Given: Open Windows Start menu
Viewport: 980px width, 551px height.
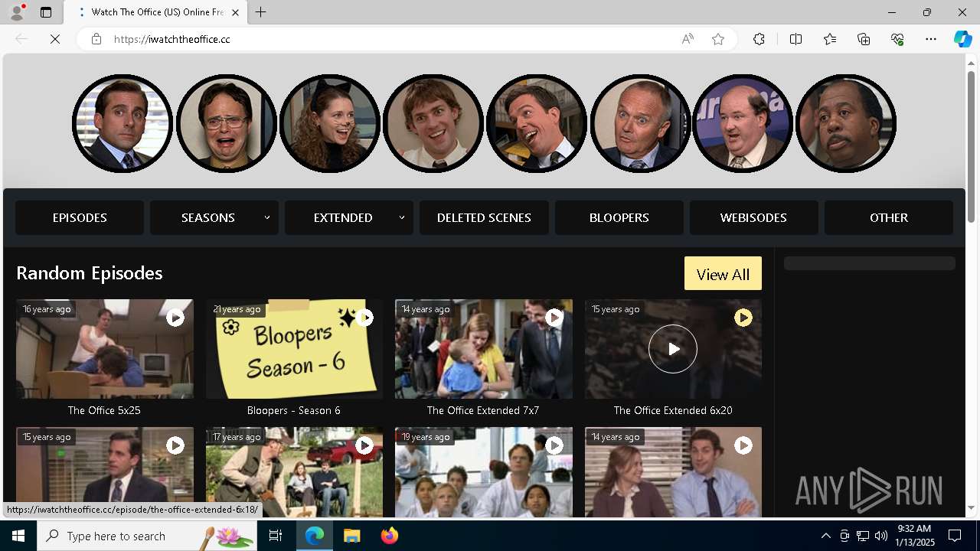Looking at the screenshot, I should [18, 536].
